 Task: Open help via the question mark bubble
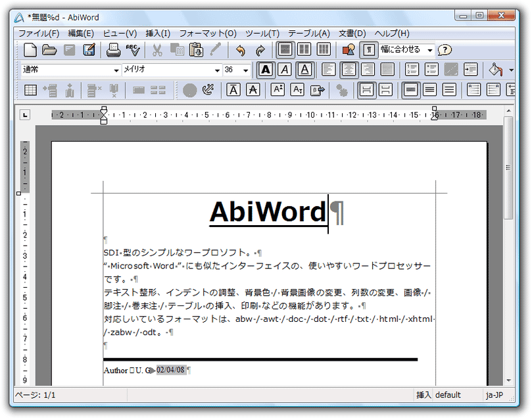[445, 50]
